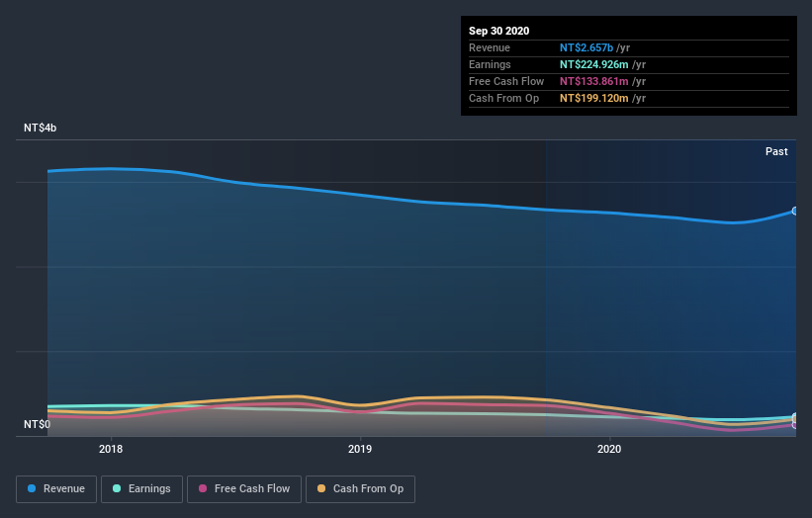Click the Earnings label in tooltip
The image size is (812, 518).
[490, 64]
